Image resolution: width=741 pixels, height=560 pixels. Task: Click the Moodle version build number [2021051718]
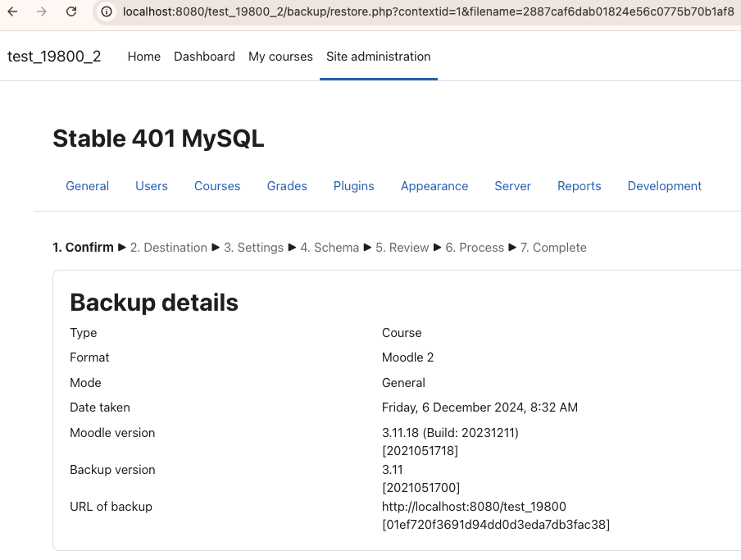[x=421, y=451]
